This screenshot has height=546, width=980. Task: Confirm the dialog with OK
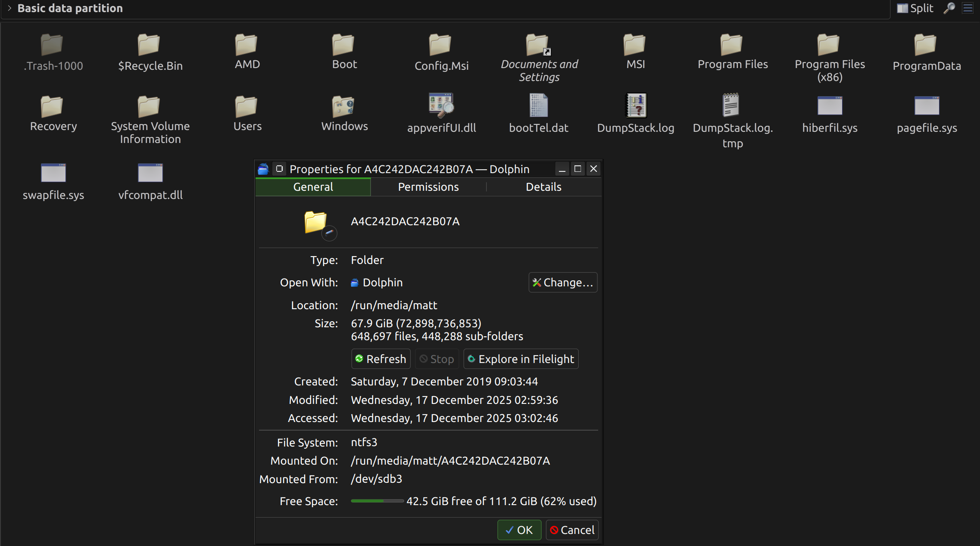(519, 530)
